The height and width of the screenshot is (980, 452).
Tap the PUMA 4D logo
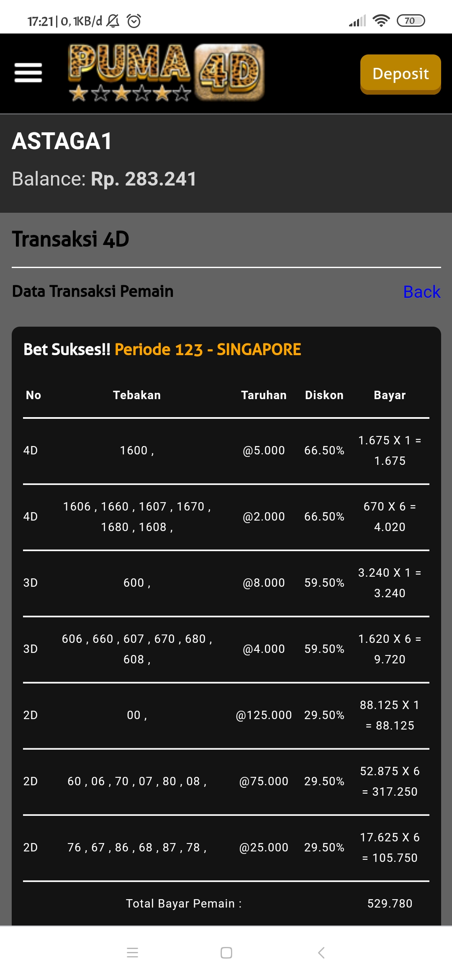coord(166,73)
